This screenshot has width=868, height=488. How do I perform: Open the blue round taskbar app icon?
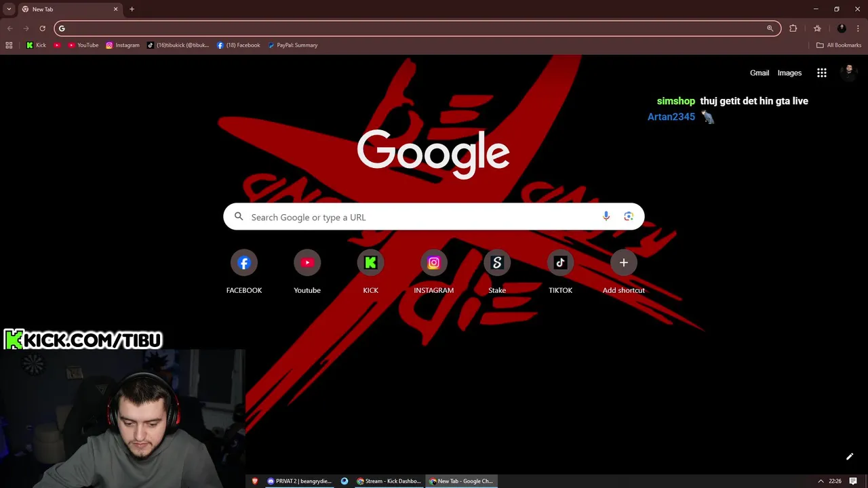344,481
